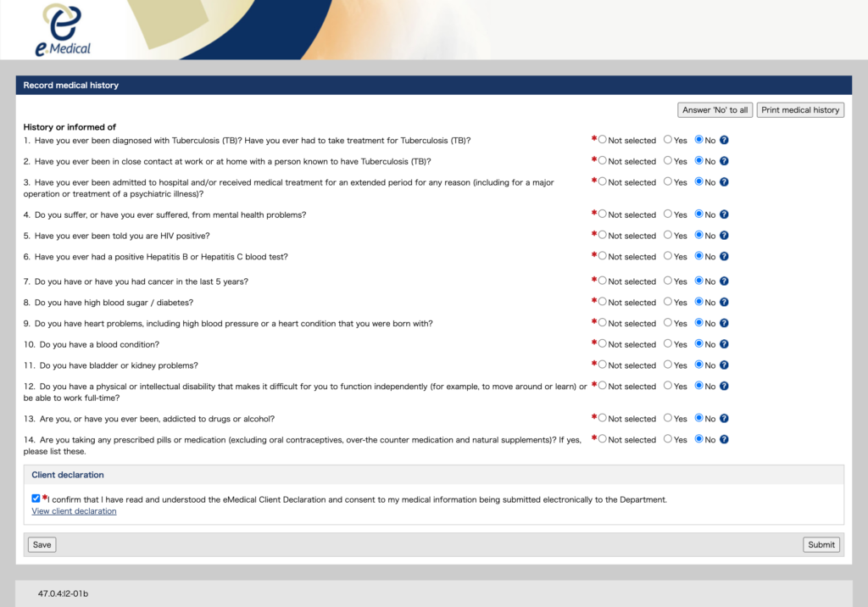868x607 pixels.
Task: Submit the medical history form
Action: pos(821,545)
